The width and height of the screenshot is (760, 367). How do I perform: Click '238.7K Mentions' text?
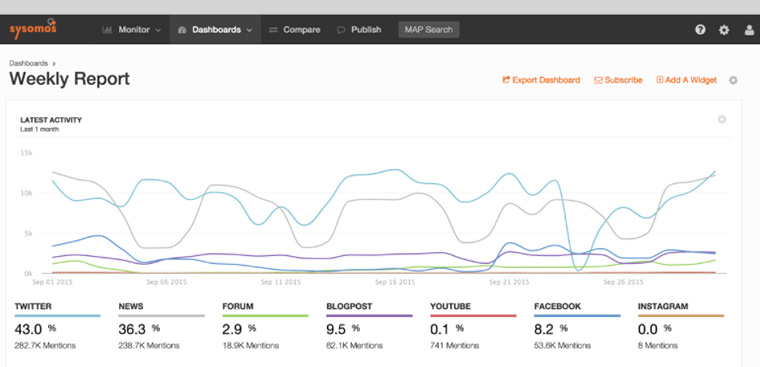point(149,346)
